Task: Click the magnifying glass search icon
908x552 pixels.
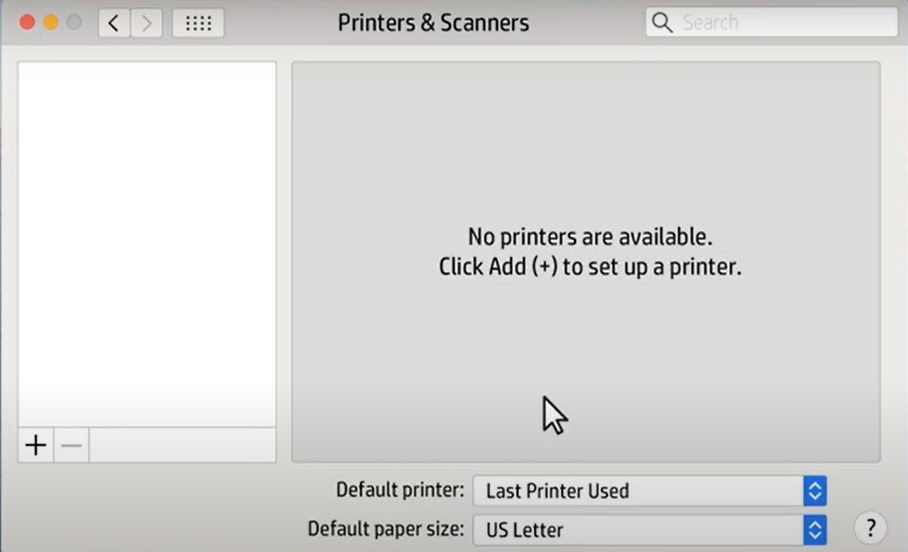Action: coord(662,22)
